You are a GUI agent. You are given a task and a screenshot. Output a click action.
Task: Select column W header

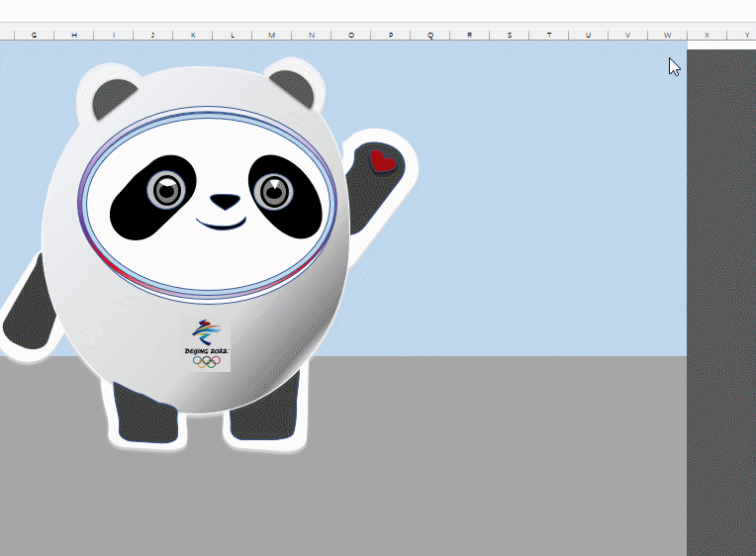tap(667, 35)
